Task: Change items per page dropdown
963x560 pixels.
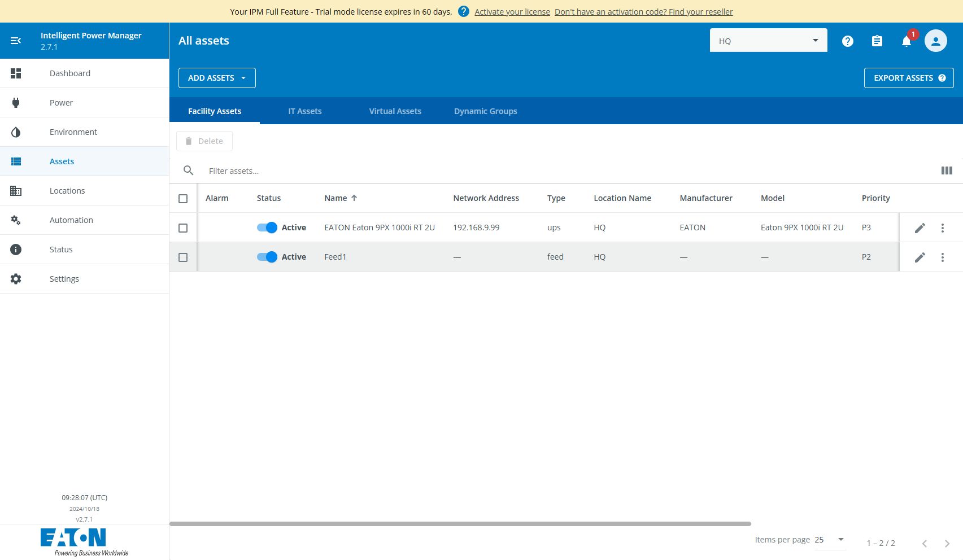Action: pyautogui.click(x=829, y=540)
